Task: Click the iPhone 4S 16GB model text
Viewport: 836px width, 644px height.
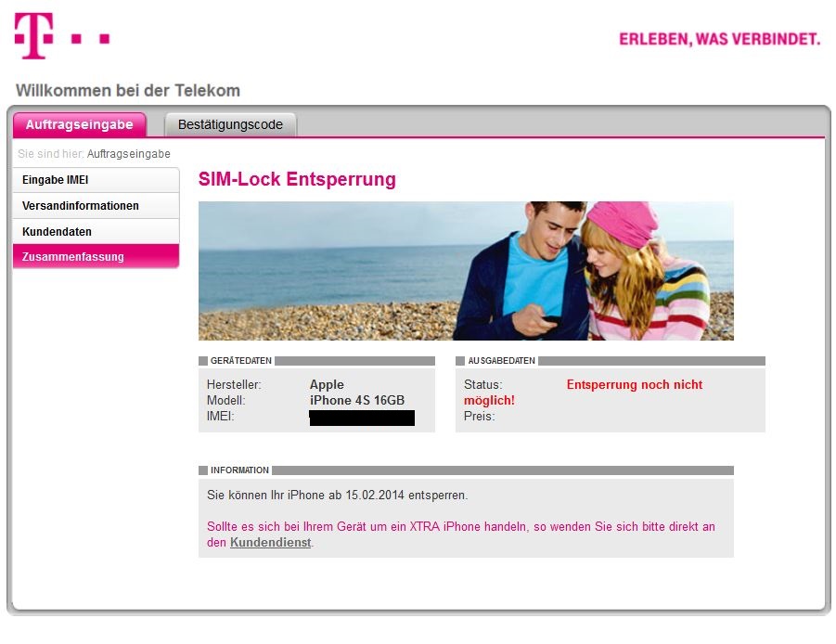Action: tap(357, 400)
